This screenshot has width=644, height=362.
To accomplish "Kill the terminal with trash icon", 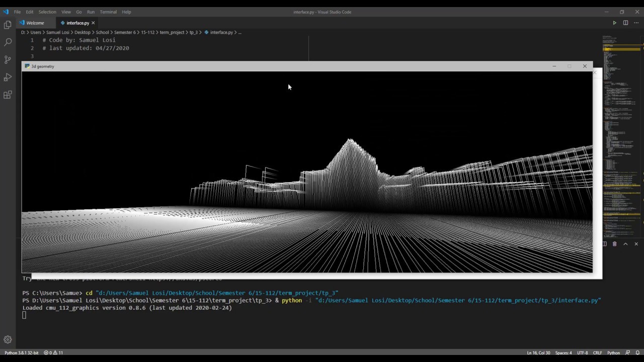I will [614, 244].
